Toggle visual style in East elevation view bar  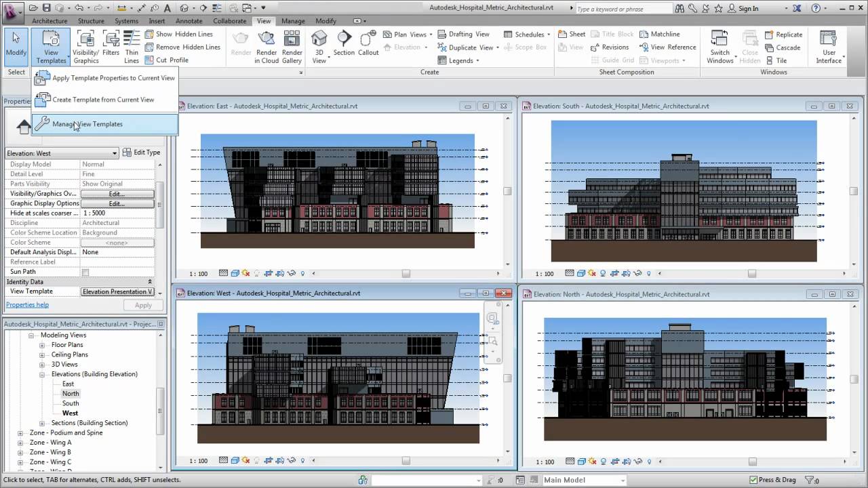[x=235, y=274]
